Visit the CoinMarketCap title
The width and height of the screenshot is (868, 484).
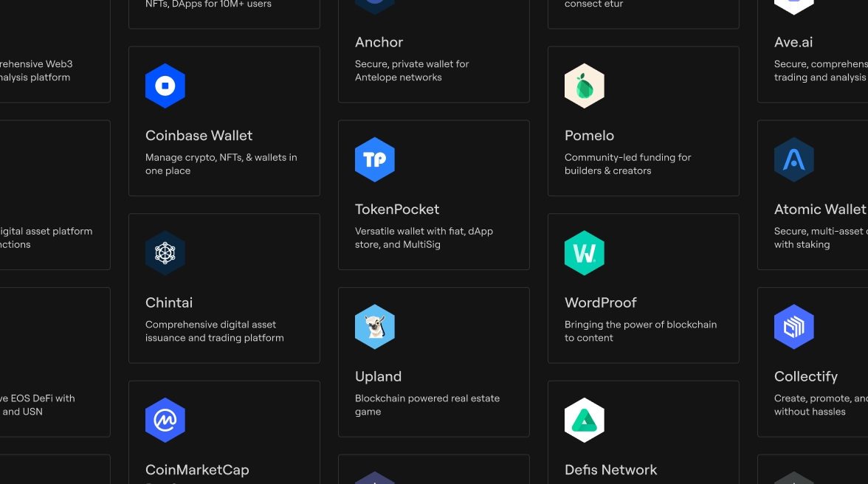pyautogui.click(x=197, y=470)
